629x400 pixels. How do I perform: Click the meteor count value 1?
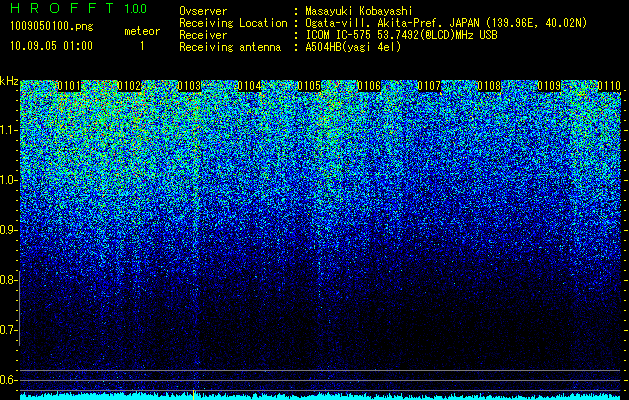click(x=142, y=46)
